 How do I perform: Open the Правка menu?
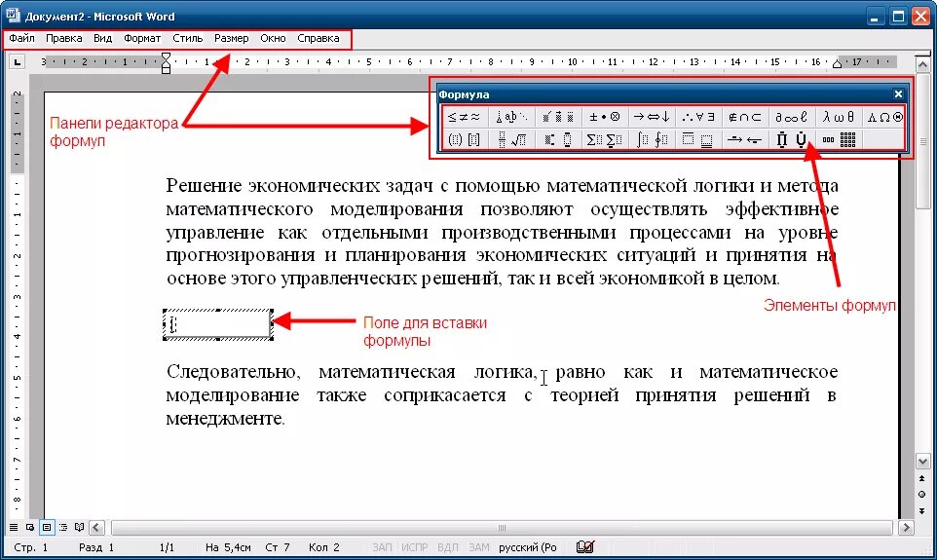tap(64, 38)
